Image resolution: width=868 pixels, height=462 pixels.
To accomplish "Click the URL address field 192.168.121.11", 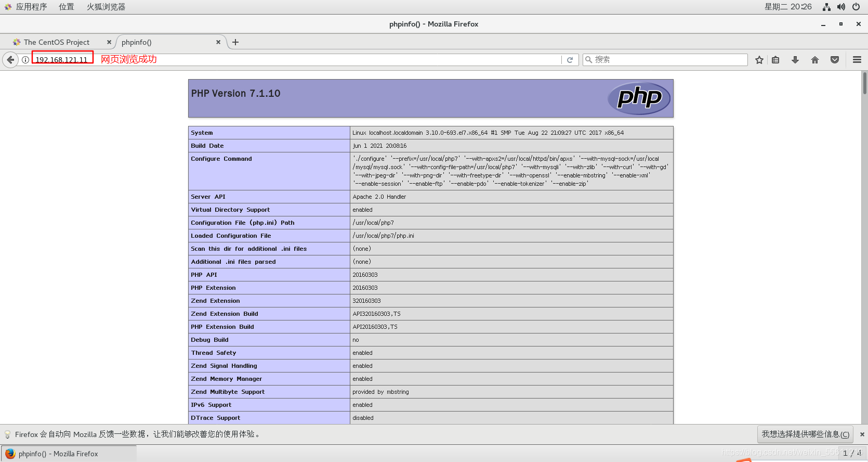I will (x=296, y=60).
